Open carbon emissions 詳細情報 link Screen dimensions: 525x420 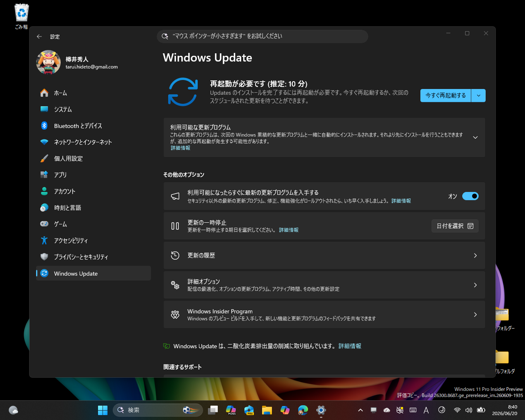click(x=350, y=346)
